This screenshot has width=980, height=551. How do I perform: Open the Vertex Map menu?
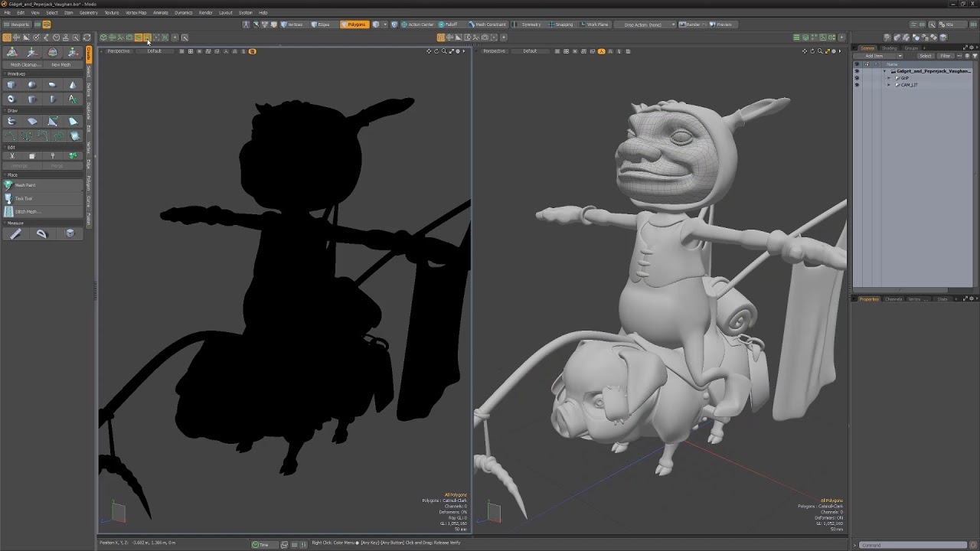[x=136, y=13]
